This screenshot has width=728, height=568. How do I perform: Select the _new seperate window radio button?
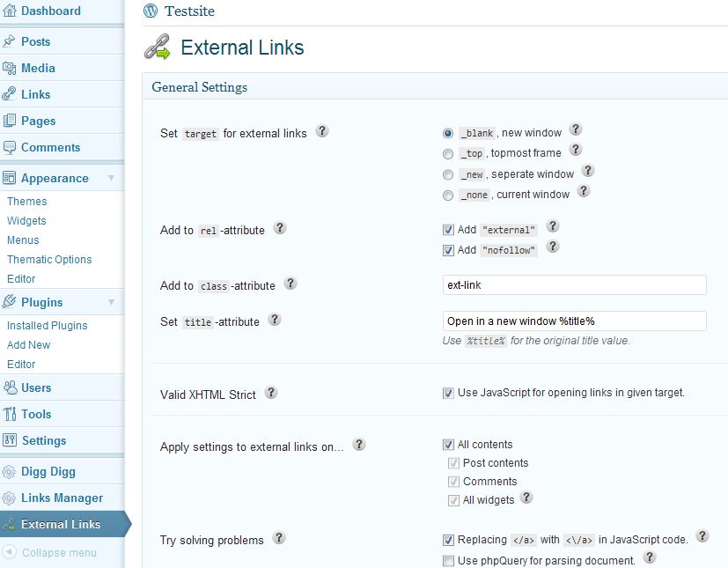pos(448,174)
